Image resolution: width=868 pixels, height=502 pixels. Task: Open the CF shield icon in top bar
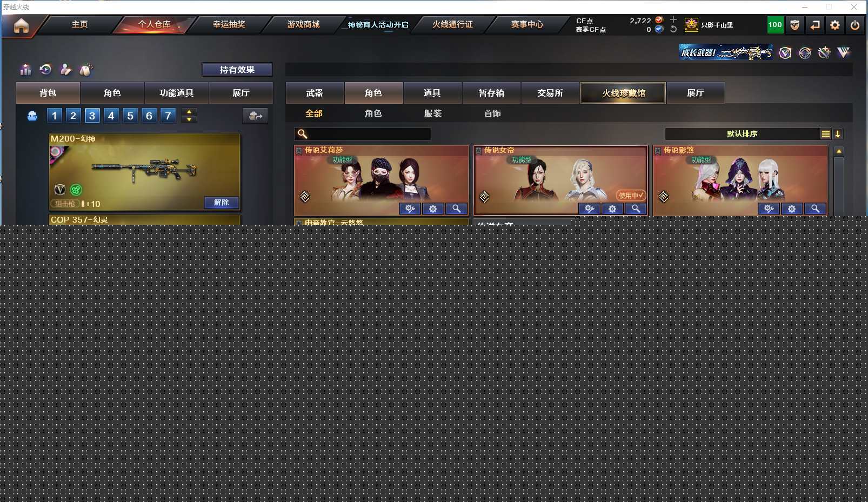pos(794,25)
